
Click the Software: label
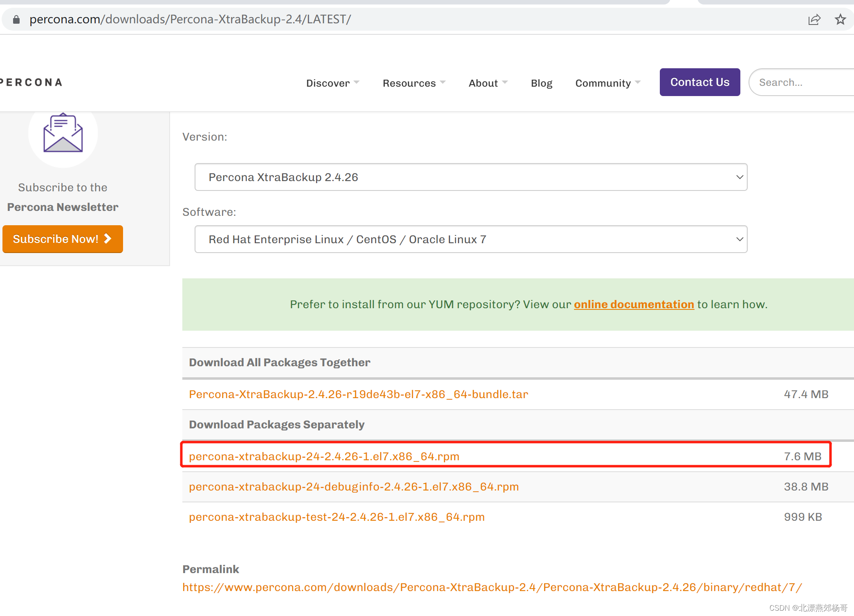(209, 212)
